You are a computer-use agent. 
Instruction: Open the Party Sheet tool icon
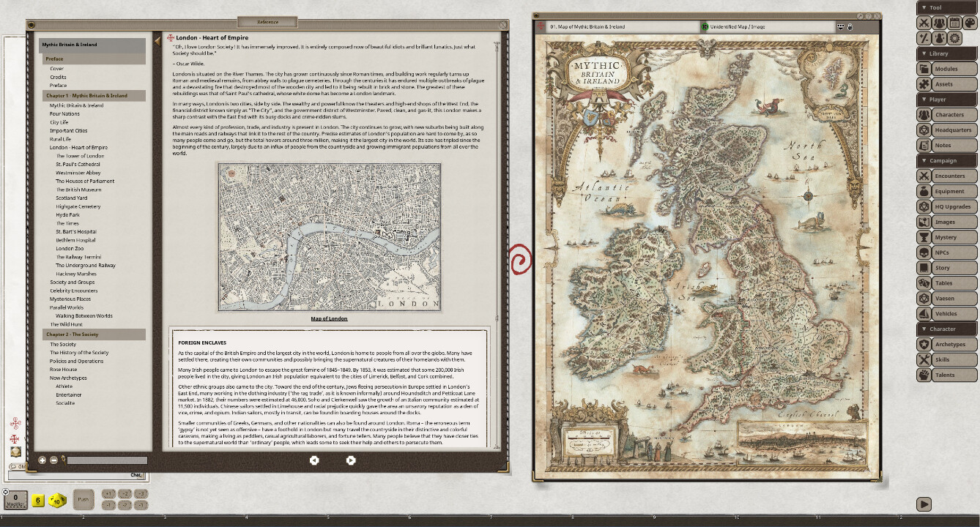(940, 23)
